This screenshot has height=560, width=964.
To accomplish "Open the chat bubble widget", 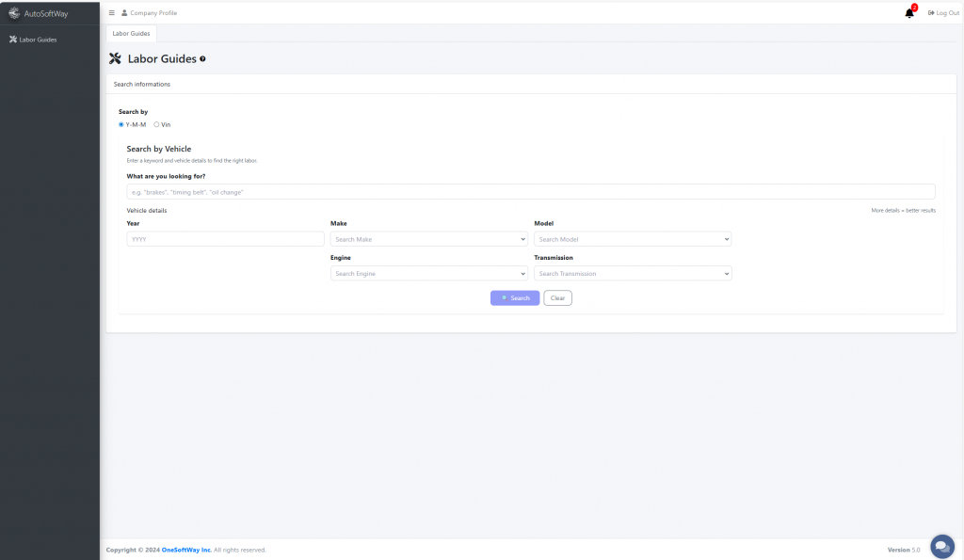I will pos(941,546).
